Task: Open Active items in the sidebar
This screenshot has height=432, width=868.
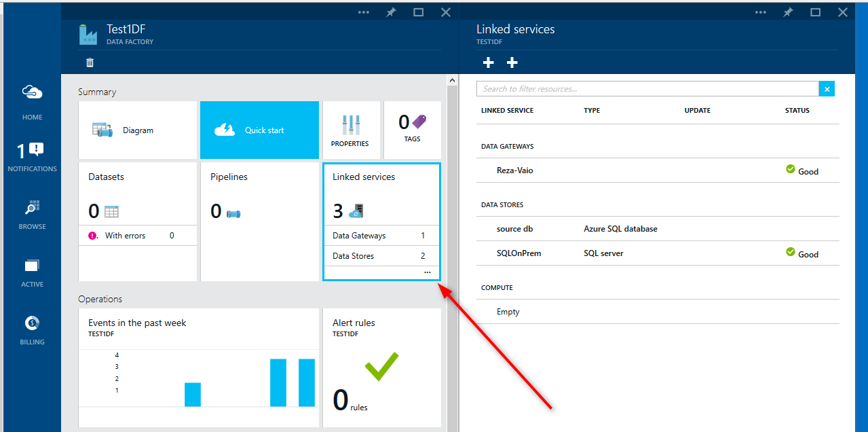Action: 32,266
